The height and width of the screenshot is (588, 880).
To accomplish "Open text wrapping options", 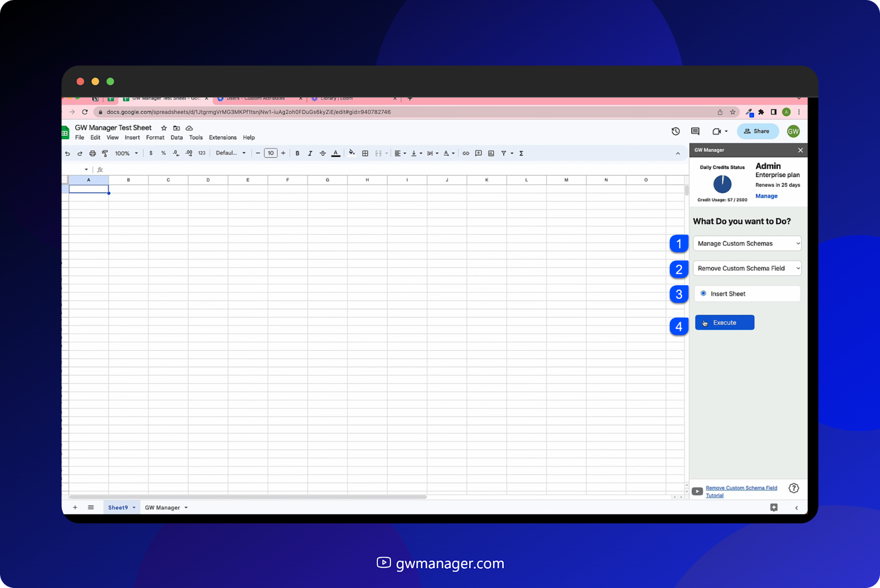I will tap(433, 153).
